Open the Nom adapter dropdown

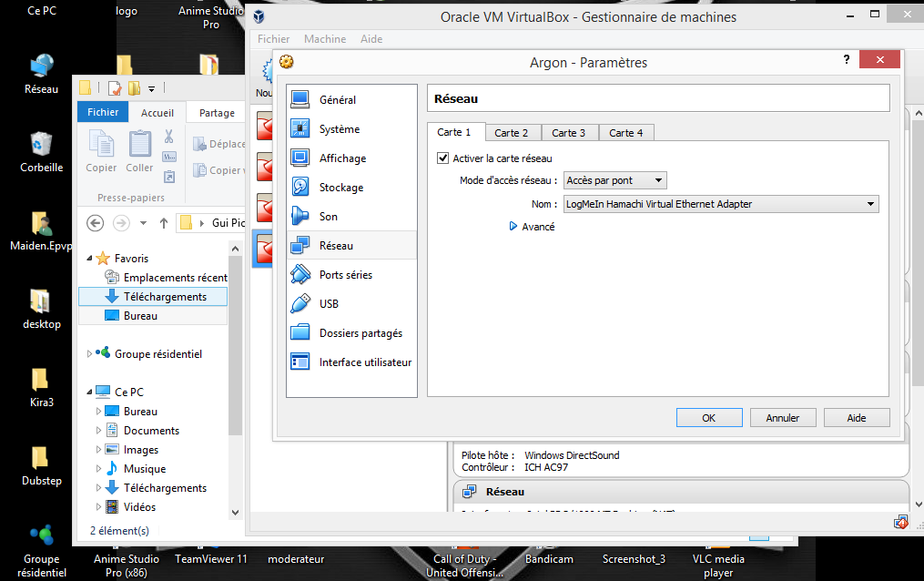721,204
